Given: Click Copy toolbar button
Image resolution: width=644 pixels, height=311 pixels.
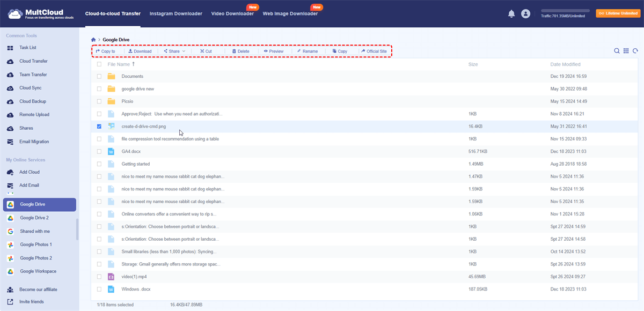Looking at the screenshot, I should coord(340,51).
